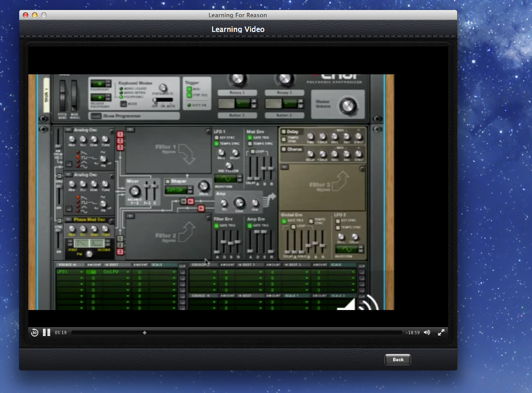Pause the learning video
Viewport: 532px width, 393px height.
click(47, 333)
